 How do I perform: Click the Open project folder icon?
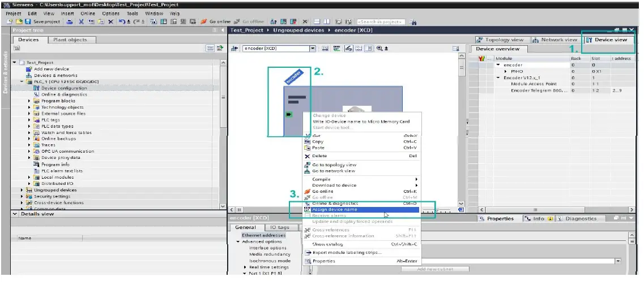(19, 21)
